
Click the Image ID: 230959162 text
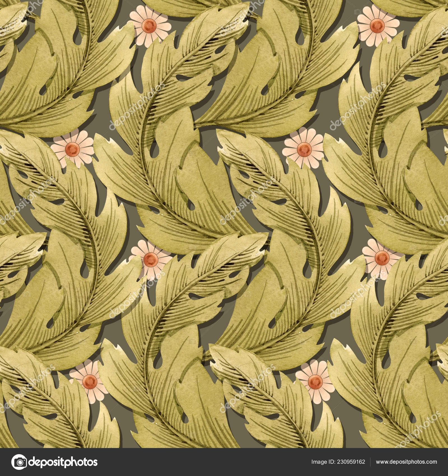(x=339, y=462)
